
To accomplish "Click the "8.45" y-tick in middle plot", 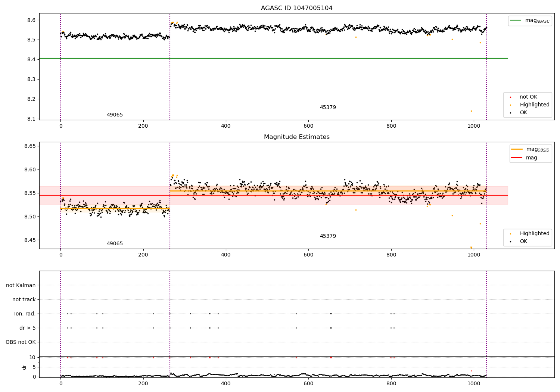I will [30, 240].
